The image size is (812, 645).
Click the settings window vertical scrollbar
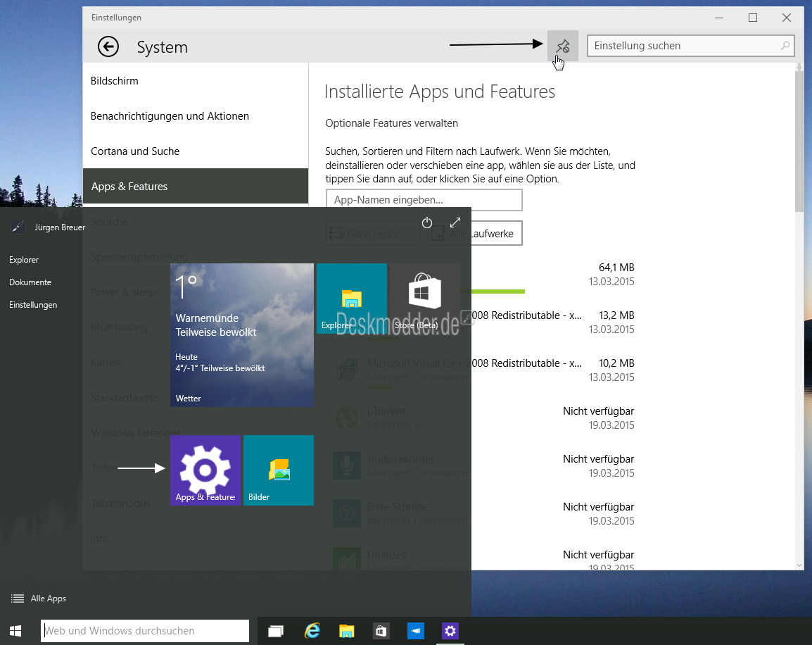coord(799,141)
